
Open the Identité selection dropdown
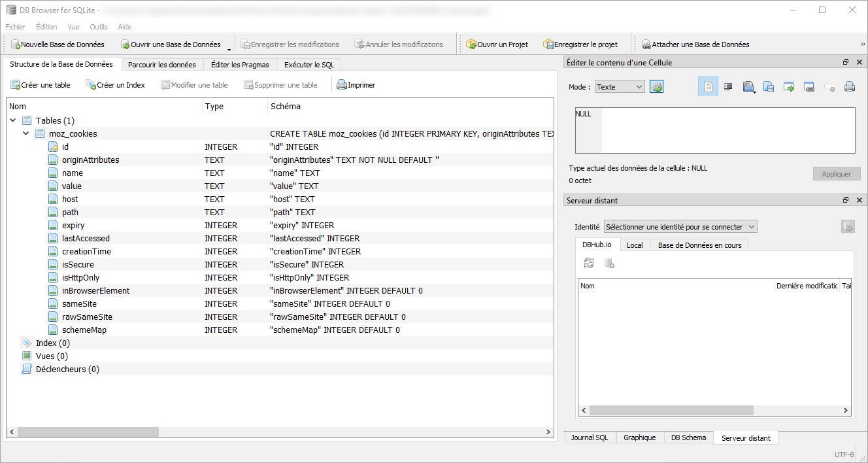pos(680,227)
